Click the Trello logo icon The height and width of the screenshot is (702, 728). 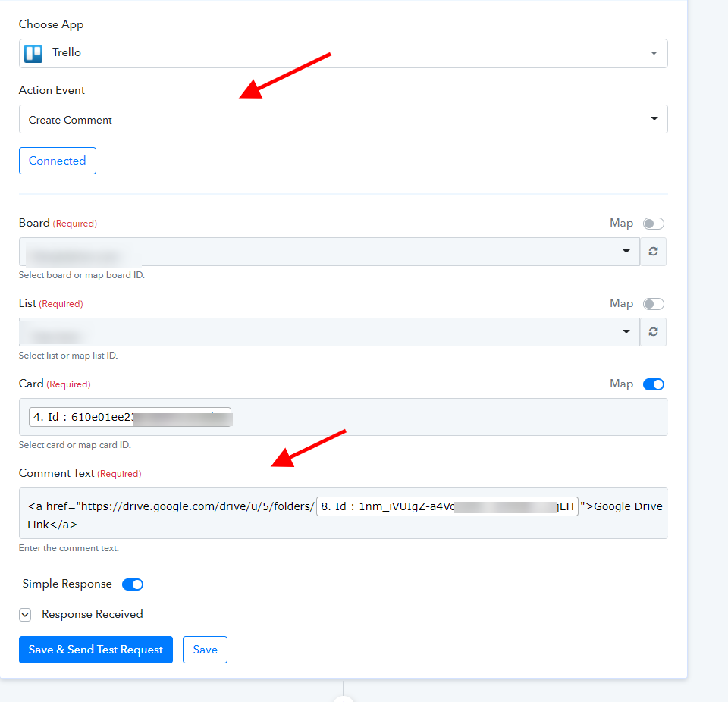33,53
